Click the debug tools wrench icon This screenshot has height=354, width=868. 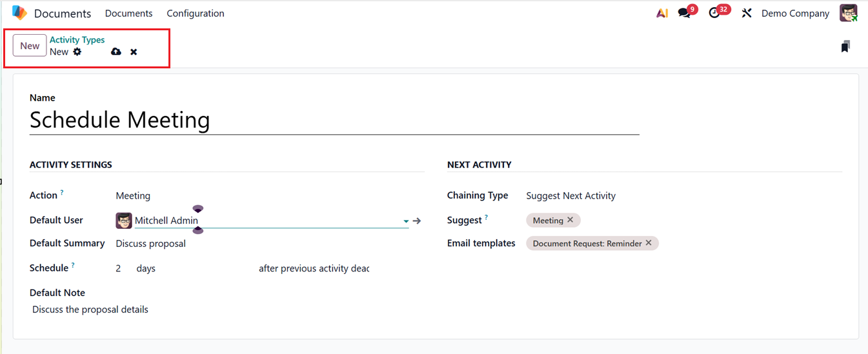point(747,13)
